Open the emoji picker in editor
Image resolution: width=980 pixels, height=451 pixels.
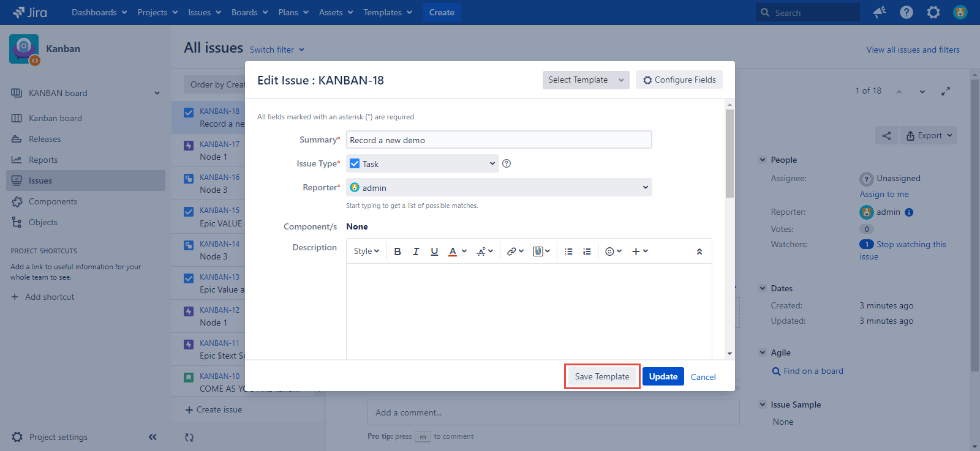pos(613,252)
